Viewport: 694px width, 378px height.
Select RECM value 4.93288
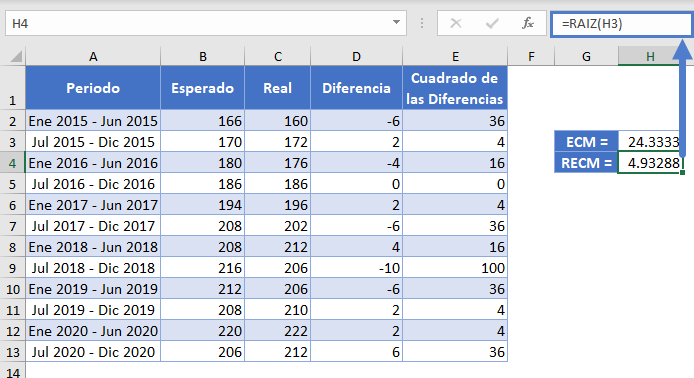[650, 163]
